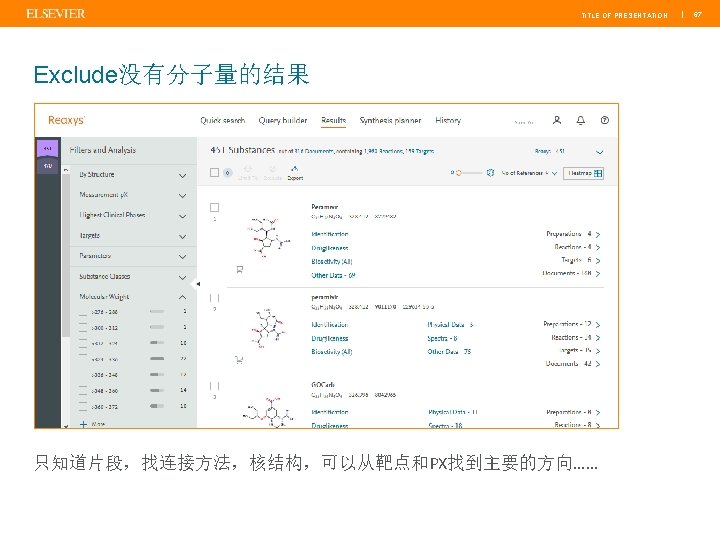Open Preparations arrow for first substance
The image size is (720, 540).
click(x=597, y=234)
